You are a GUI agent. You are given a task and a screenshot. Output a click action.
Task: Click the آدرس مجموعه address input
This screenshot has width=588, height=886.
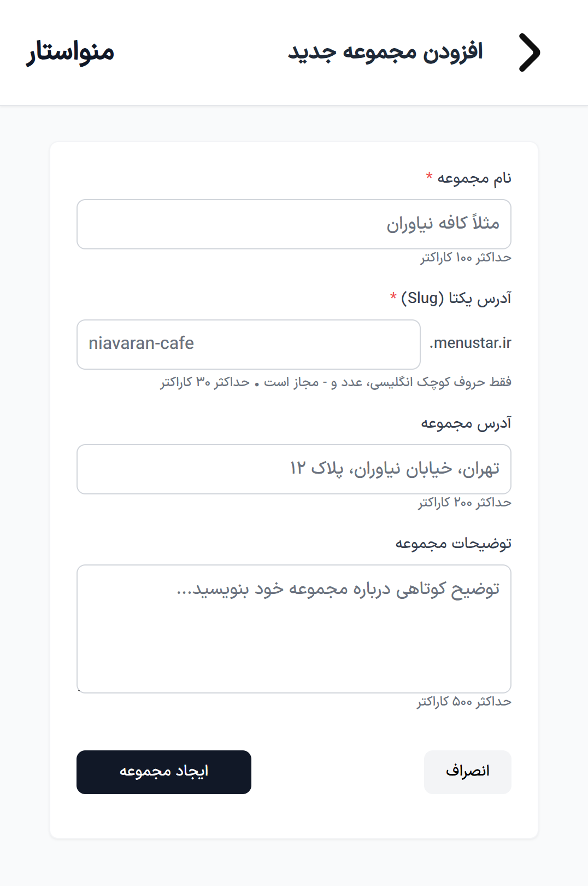[294, 469]
